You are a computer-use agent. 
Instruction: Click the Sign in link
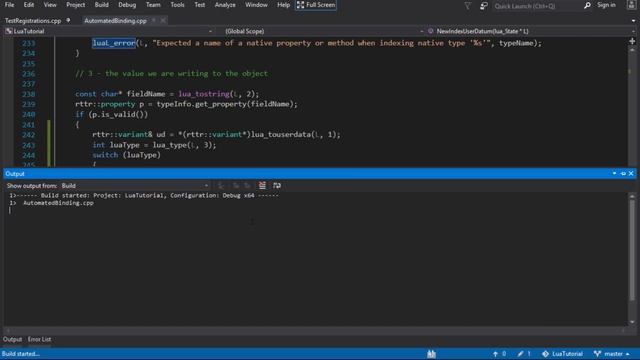(607, 5)
